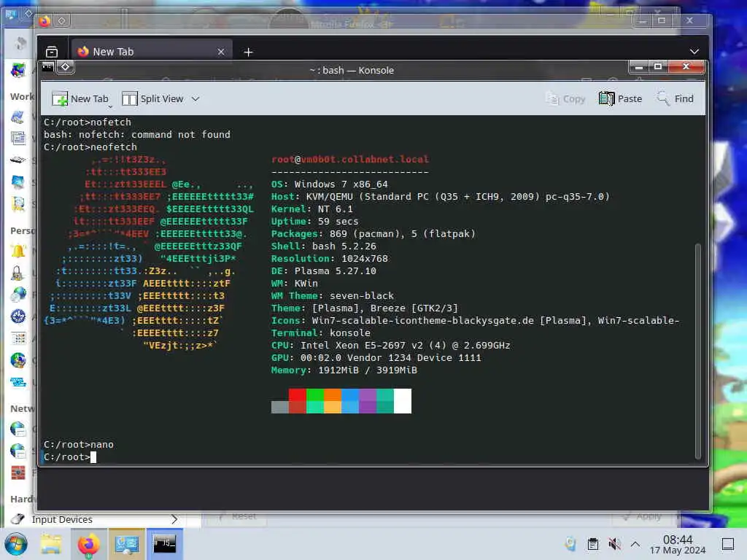747x560 pixels.
Task: Click the 'WM Theme: seven-black' line
Action: click(x=332, y=296)
